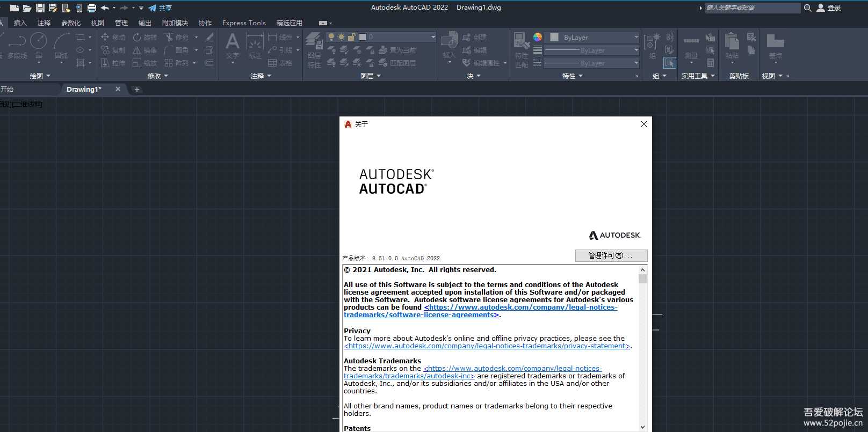Toggle the layer freeze sun icon
This screenshot has height=432, width=868.
pyautogui.click(x=341, y=37)
